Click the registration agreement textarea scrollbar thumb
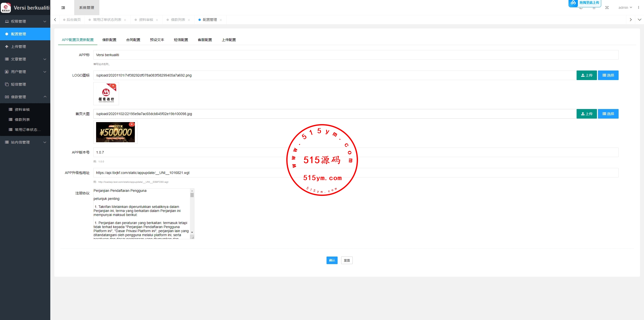The width and height of the screenshot is (644, 320). point(192,195)
